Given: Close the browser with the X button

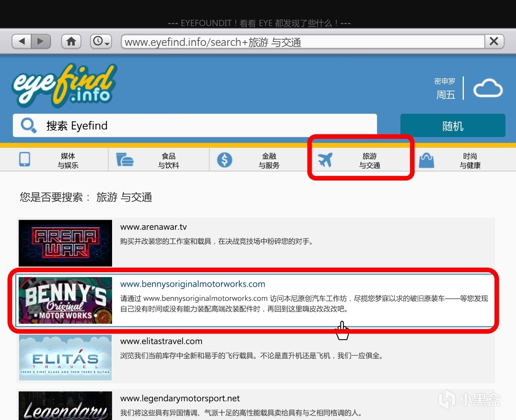Looking at the screenshot, I should (x=494, y=41).
